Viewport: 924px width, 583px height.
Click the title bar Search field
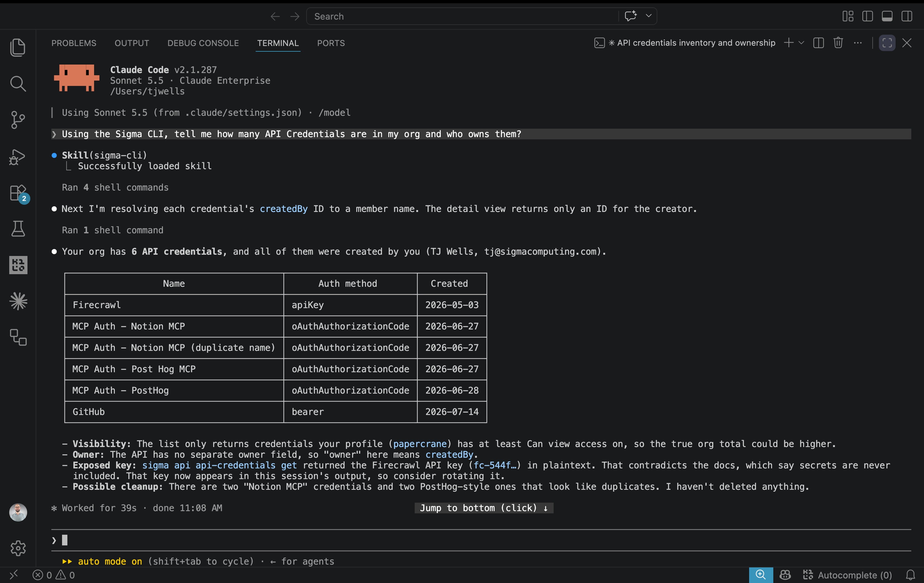[x=462, y=16]
